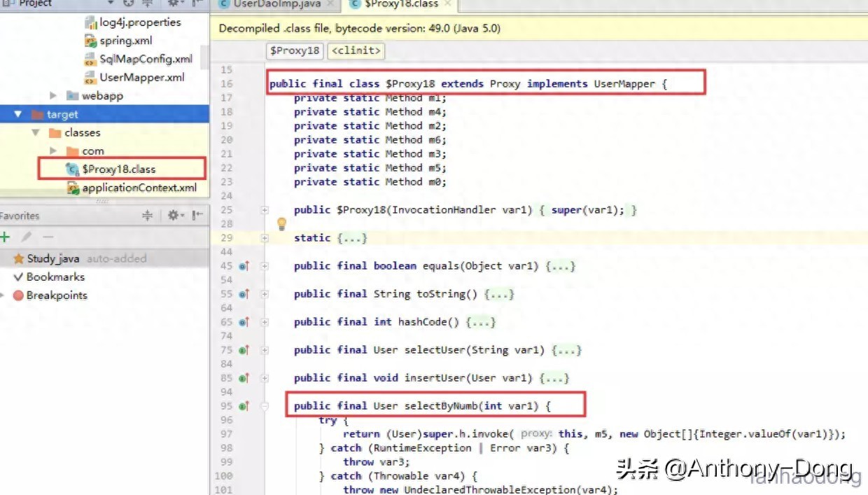Select Breakpoints in Favorites list

click(57, 295)
